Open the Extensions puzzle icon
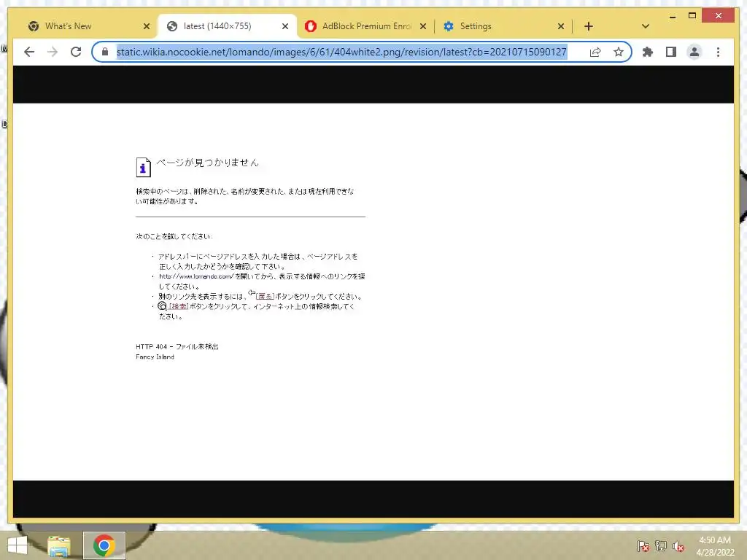Screen dimensions: 747x560 click(648, 52)
